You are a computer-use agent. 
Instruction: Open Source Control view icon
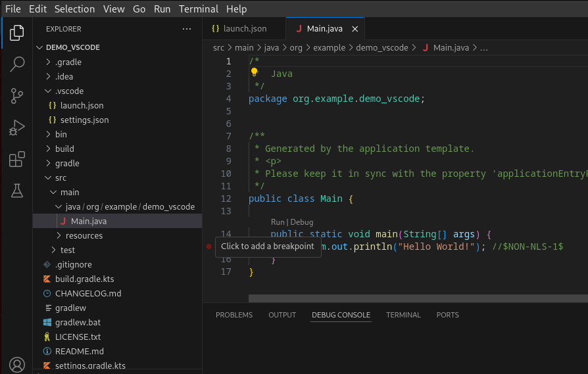17,95
